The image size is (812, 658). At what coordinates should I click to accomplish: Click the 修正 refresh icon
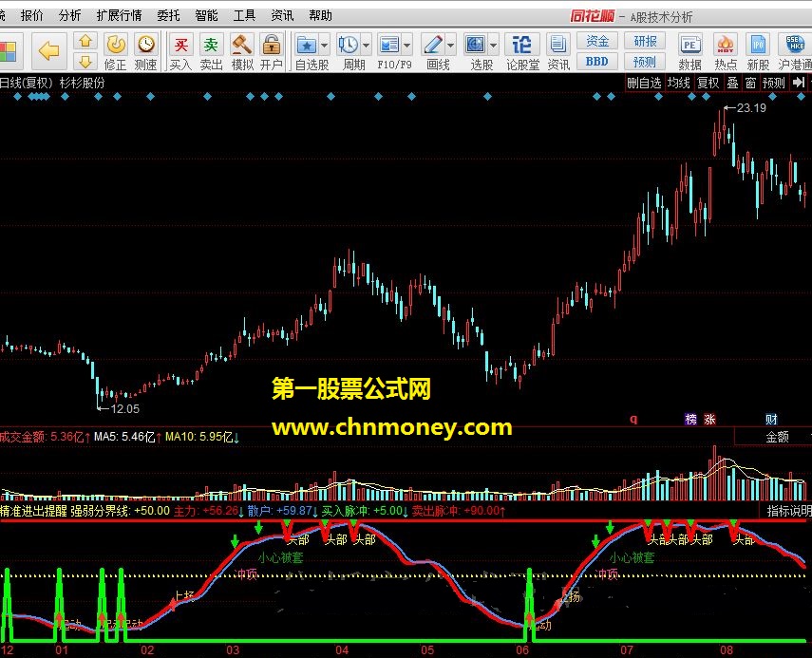(116, 45)
